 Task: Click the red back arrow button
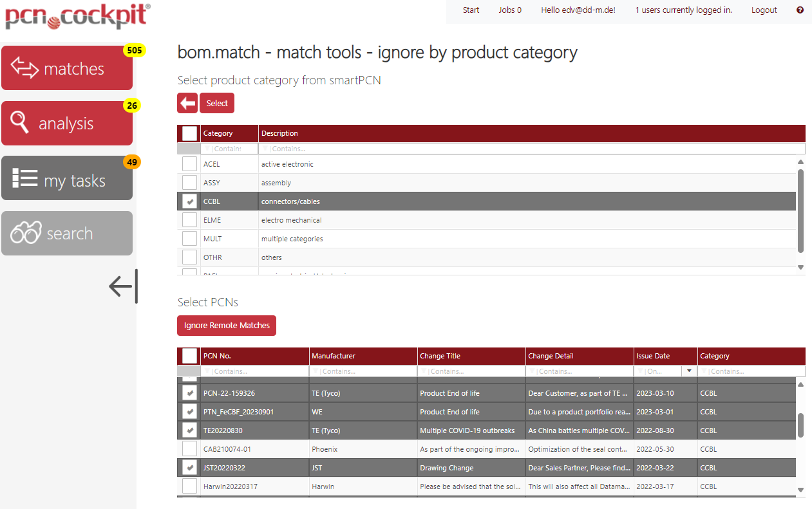[187, 103]
